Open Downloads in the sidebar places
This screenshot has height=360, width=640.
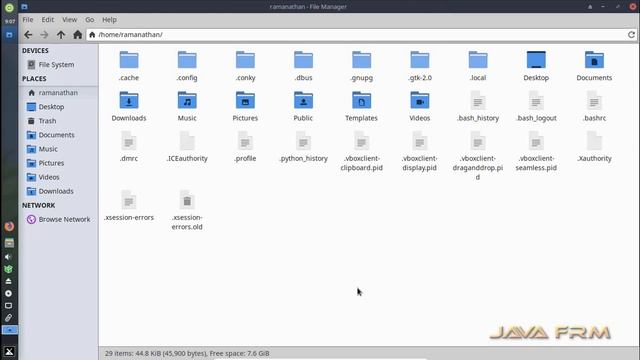pyautogui.click(x=58, y=191)
